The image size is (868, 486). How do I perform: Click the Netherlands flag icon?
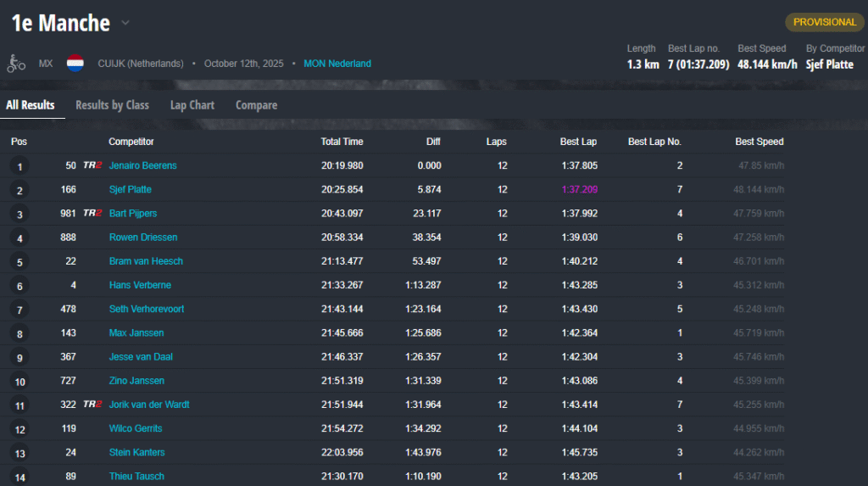(75, 64)
